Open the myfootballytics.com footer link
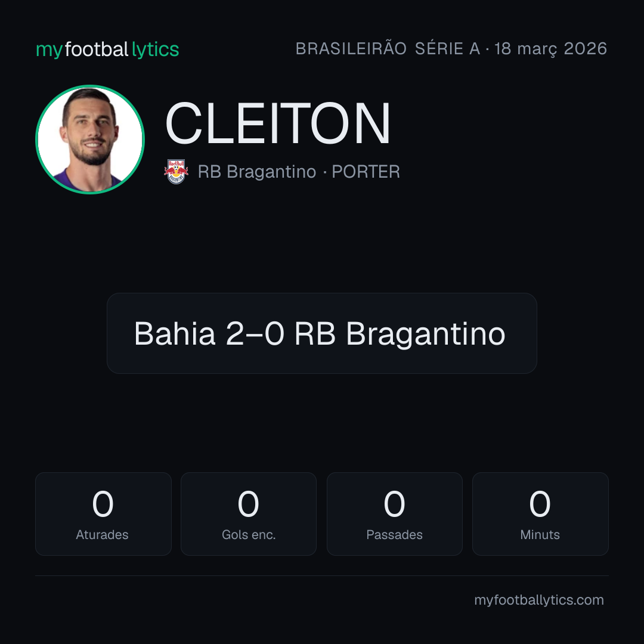Viewport: 644px width, 644px height. tap(539, 600)
